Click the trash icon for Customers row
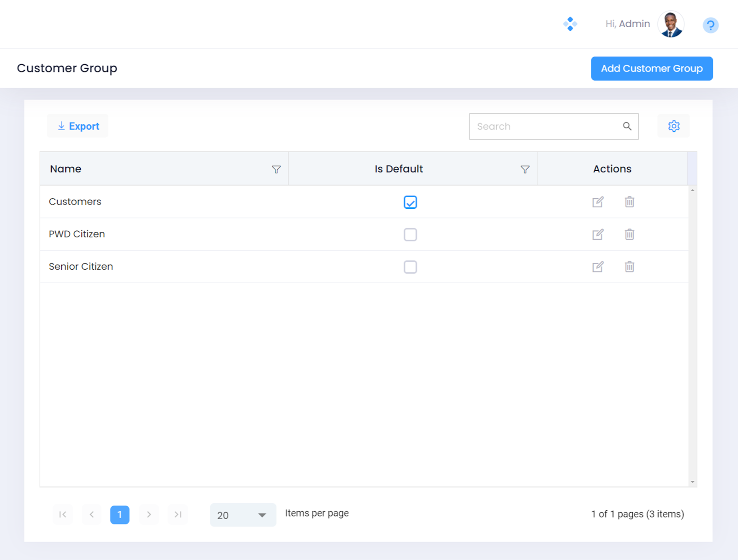 click(629, 202)
